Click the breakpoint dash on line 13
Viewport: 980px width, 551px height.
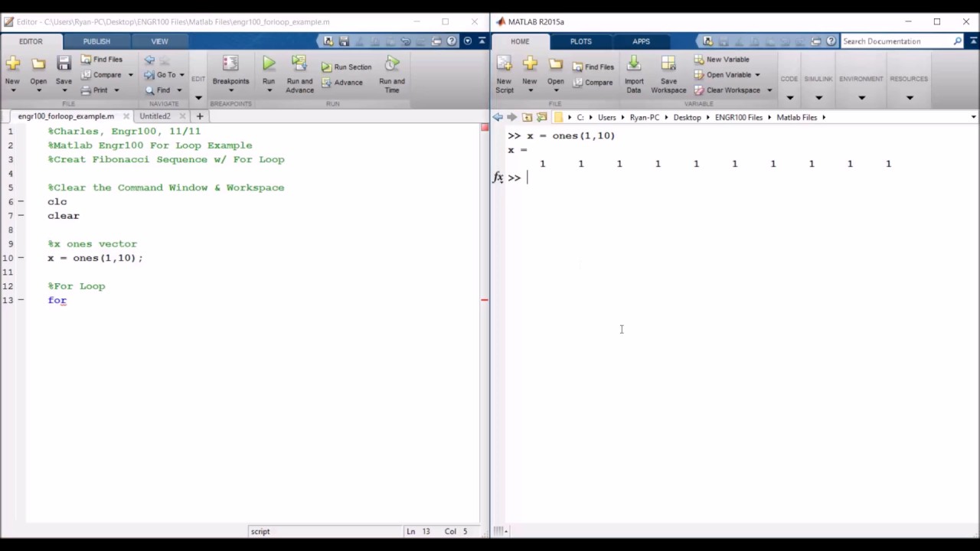pos(21,300)
